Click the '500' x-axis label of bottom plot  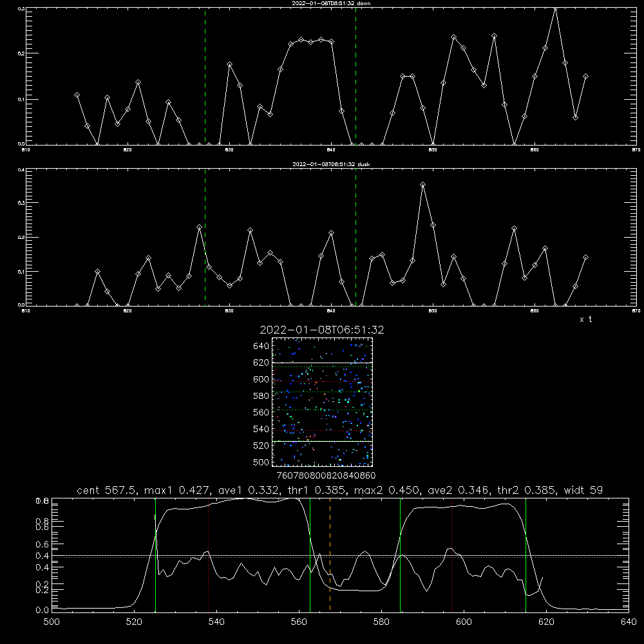click(52, 622)
